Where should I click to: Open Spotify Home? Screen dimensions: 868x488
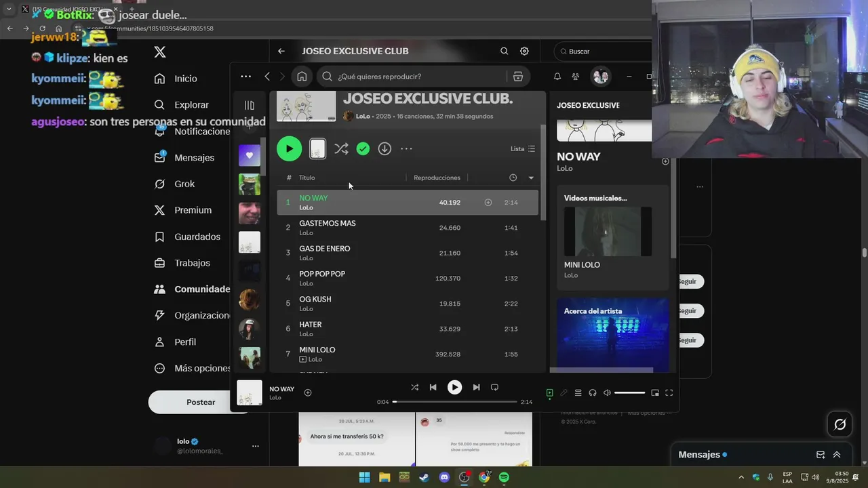(x=302, y=77)
